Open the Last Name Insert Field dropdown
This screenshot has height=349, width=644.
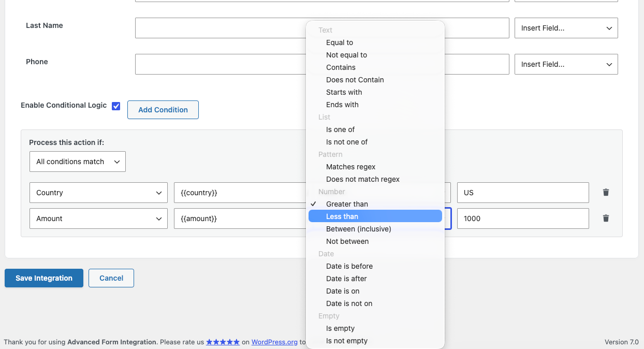566,28
